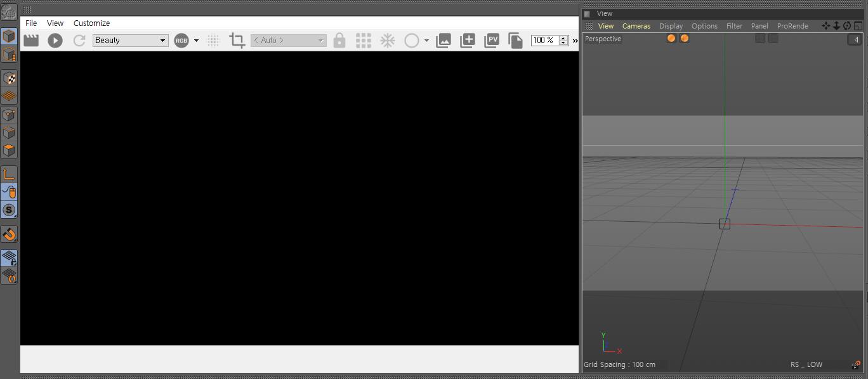Viewport: 868px width, 379px height.
Task: Select the Edges mode cube icon
Action: (x=9, y=132)
